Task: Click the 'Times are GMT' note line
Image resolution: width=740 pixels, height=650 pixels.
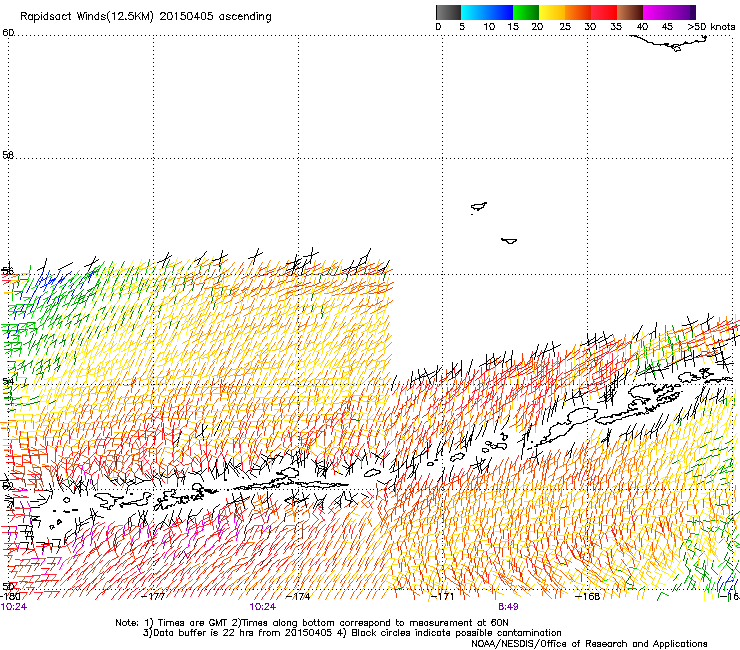Action: (x=312, y=623)
